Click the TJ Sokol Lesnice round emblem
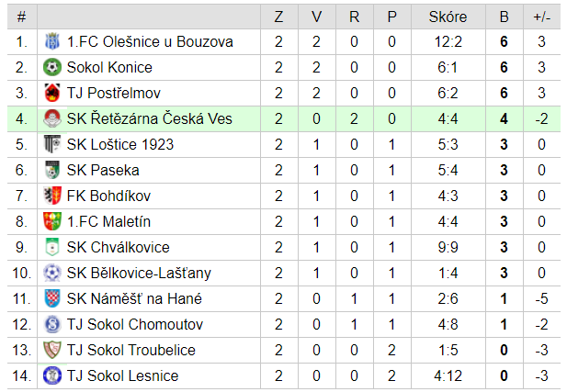This screenshot has height=392, width=567. (52, 375)
